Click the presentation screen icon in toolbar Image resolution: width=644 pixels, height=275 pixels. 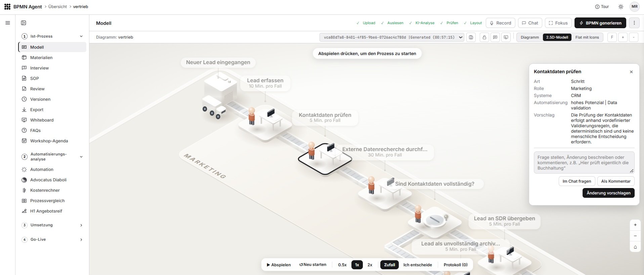click(x=506, y=37)
